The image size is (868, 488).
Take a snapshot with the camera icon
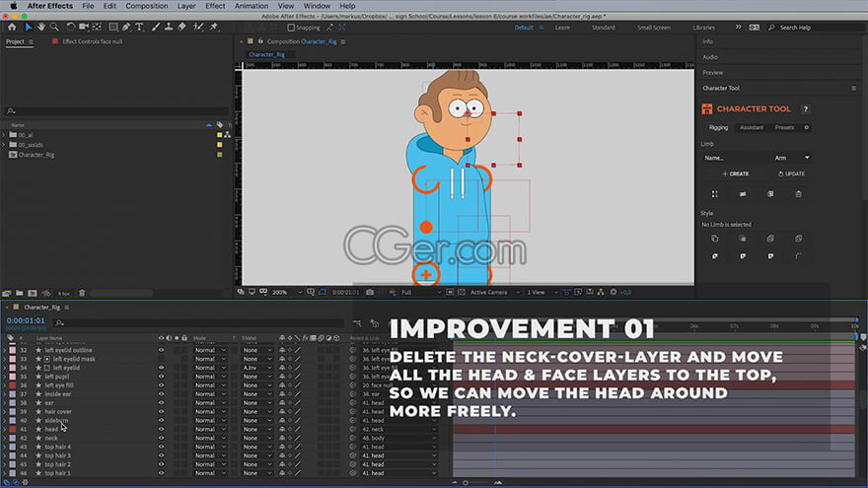(x=370, y=292)
